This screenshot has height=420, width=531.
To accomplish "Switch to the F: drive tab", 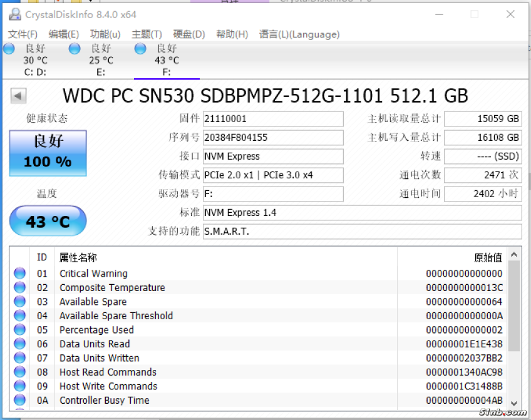I will click(x=166, y=60).
